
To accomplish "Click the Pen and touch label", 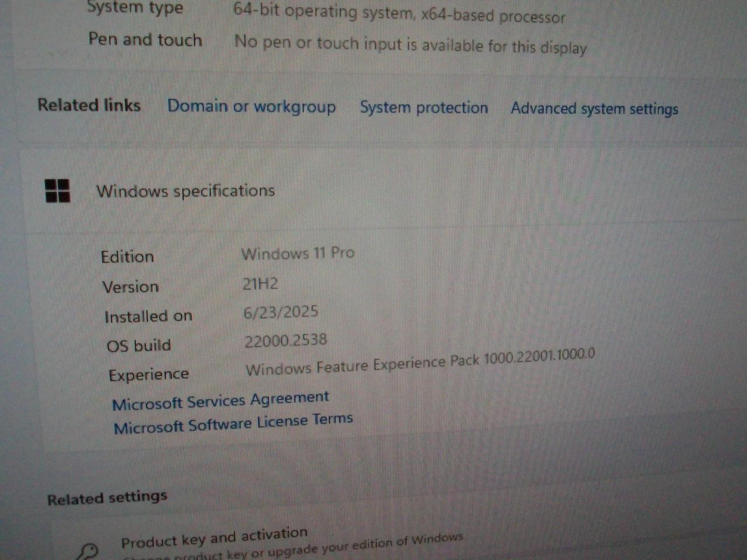I will (x=145, y=40).
